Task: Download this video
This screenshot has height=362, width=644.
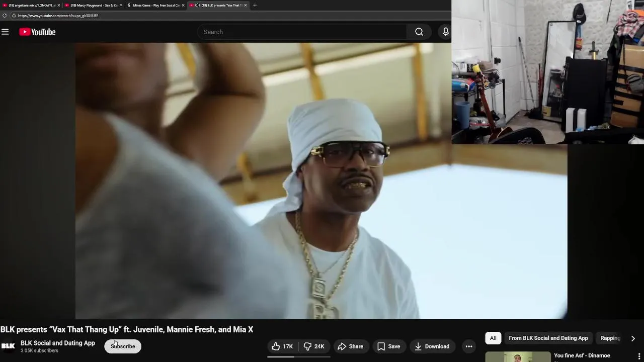Action: 432,346
